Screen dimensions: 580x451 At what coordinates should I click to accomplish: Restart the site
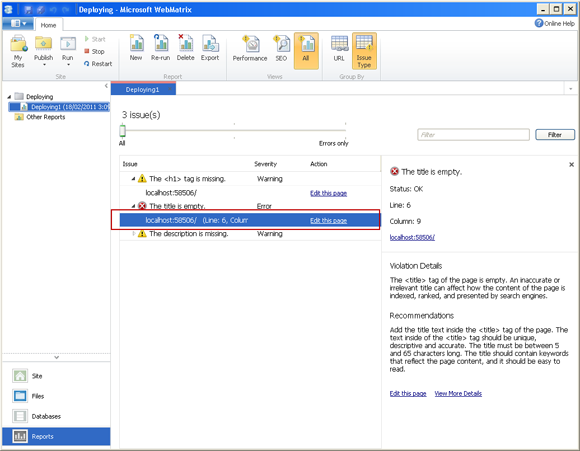98,64
